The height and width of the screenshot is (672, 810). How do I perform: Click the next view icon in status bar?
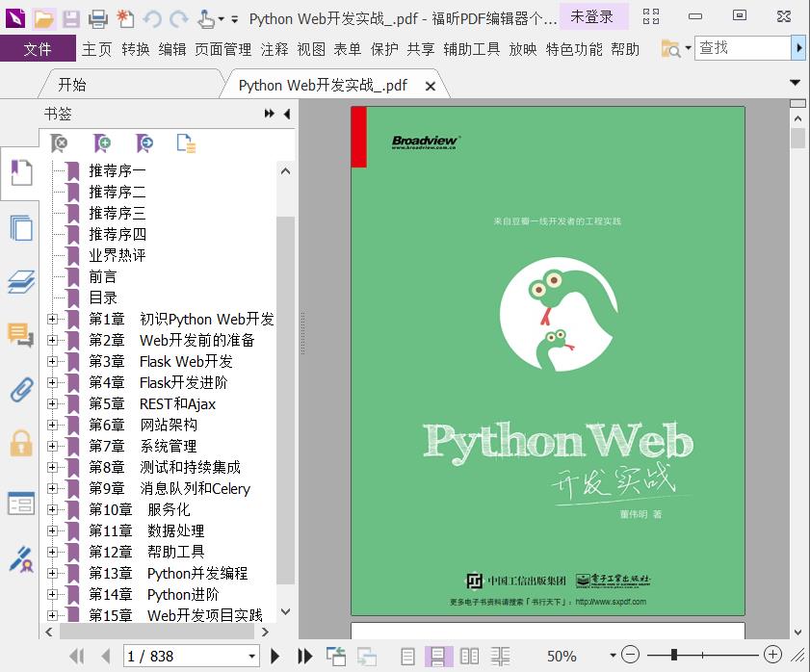(367, 656)
